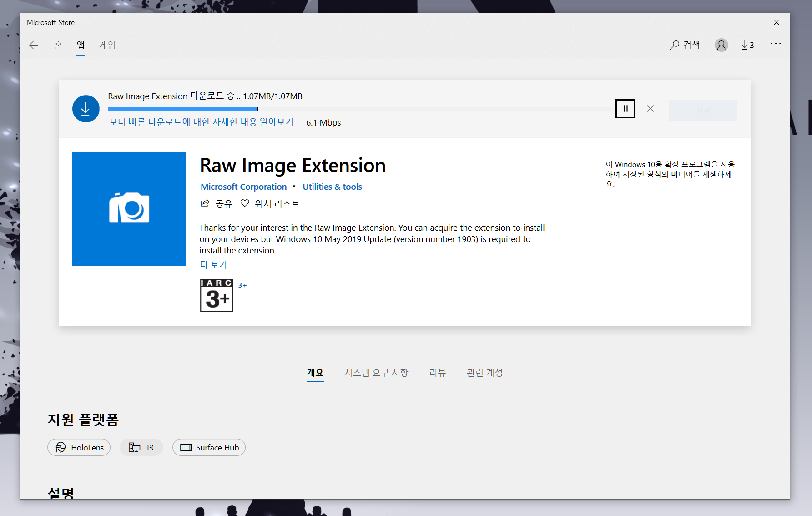
Task: Click the Raw Image Extension camera thumbnail
Action: 129,209
